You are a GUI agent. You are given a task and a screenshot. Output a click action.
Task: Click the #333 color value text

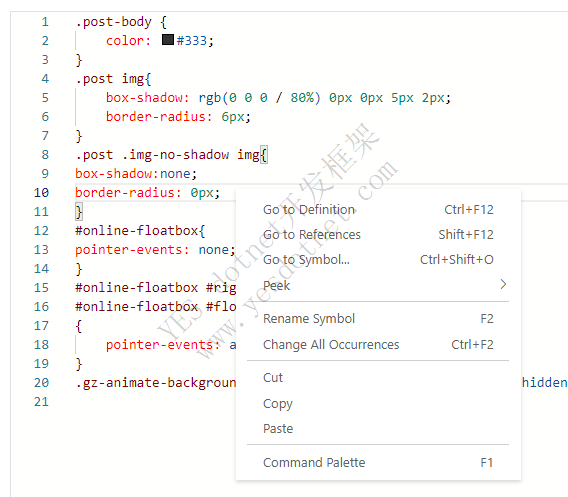[x=192, y=41]
